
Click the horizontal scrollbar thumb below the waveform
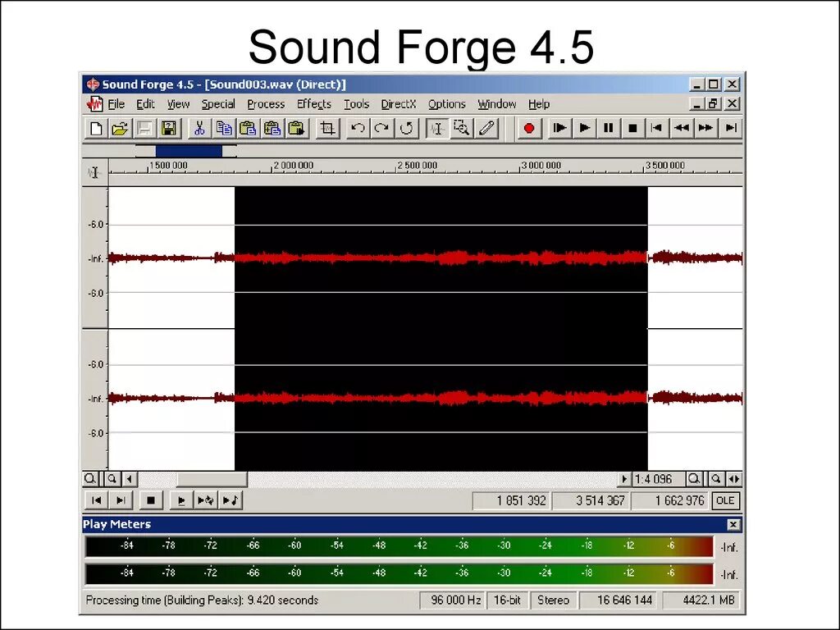coord(212,478)
